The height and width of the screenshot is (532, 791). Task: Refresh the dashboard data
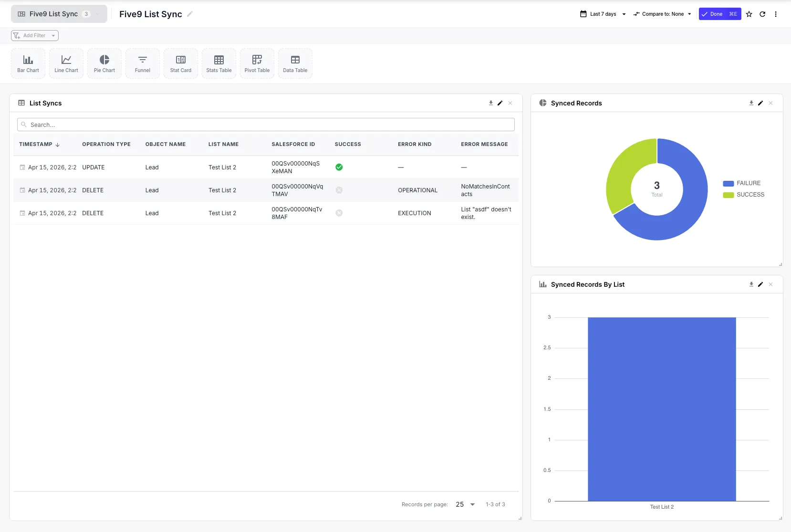(x=762, y=14)
